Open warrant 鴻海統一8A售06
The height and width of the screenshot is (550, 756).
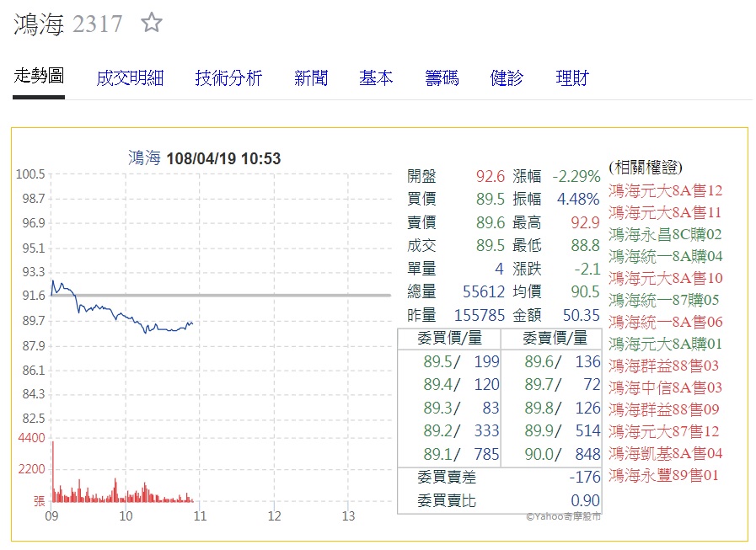pos(665,322)
